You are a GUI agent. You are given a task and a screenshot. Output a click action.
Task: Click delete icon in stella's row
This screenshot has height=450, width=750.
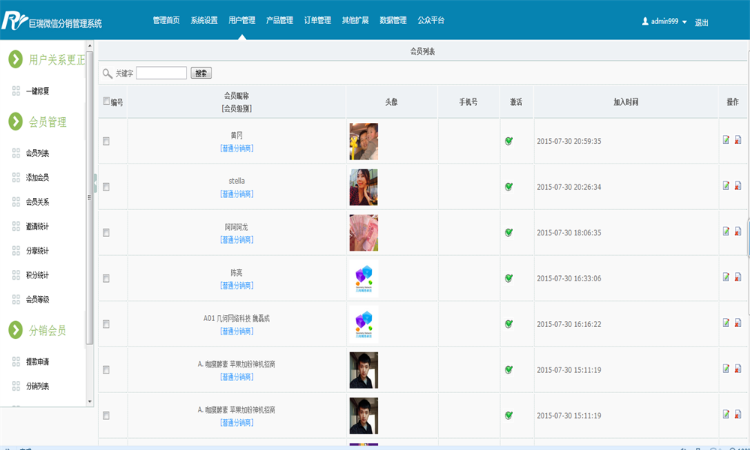click(738, 186)
